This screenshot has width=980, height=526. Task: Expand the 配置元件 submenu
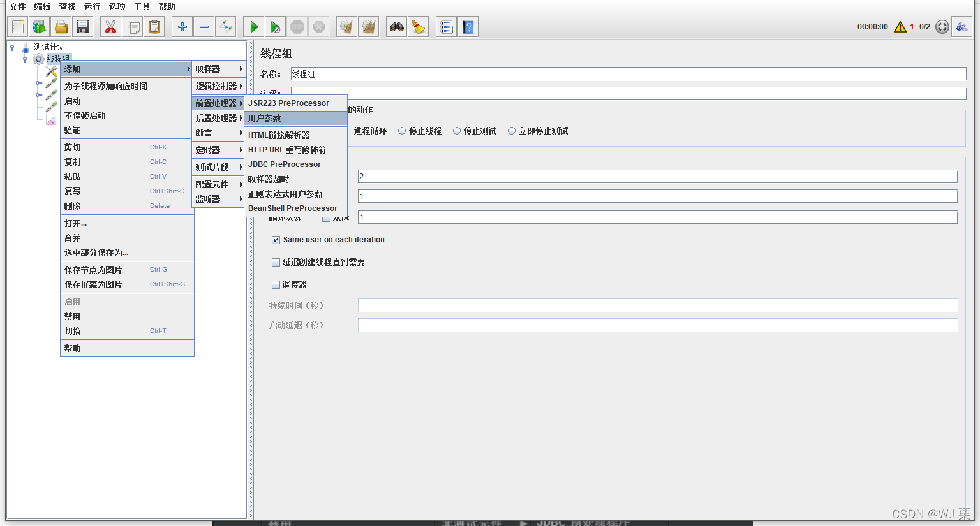tap(219, 184)
